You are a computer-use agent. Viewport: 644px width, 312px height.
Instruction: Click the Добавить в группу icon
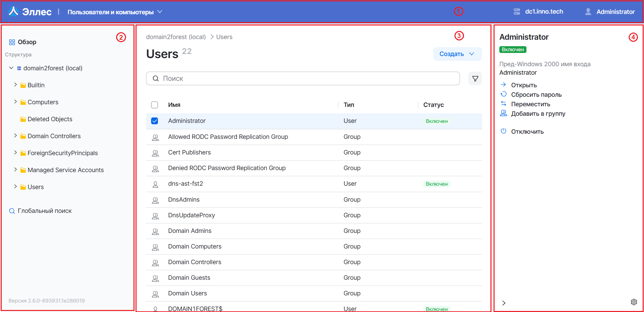pyautogui.click(x=503, y=113)
